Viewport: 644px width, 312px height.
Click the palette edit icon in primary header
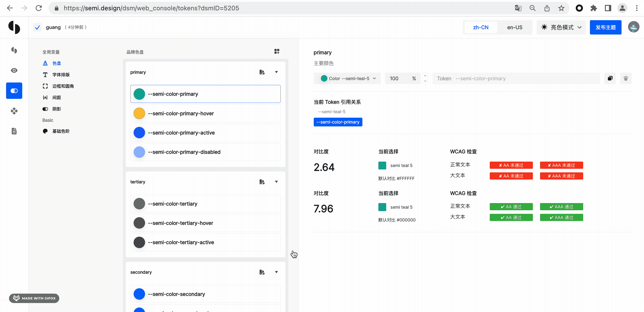pyautogui.click(x=262, y=72)
